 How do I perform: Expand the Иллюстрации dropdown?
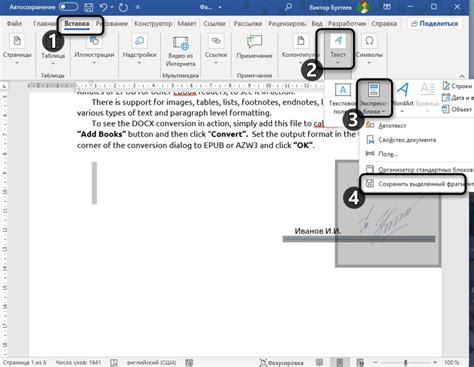[x=94, y=62]
